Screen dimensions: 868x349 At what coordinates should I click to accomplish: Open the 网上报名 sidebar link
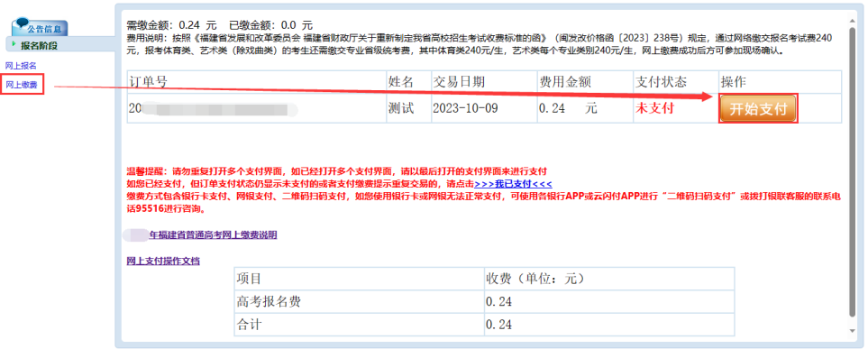tap(21, 66)
